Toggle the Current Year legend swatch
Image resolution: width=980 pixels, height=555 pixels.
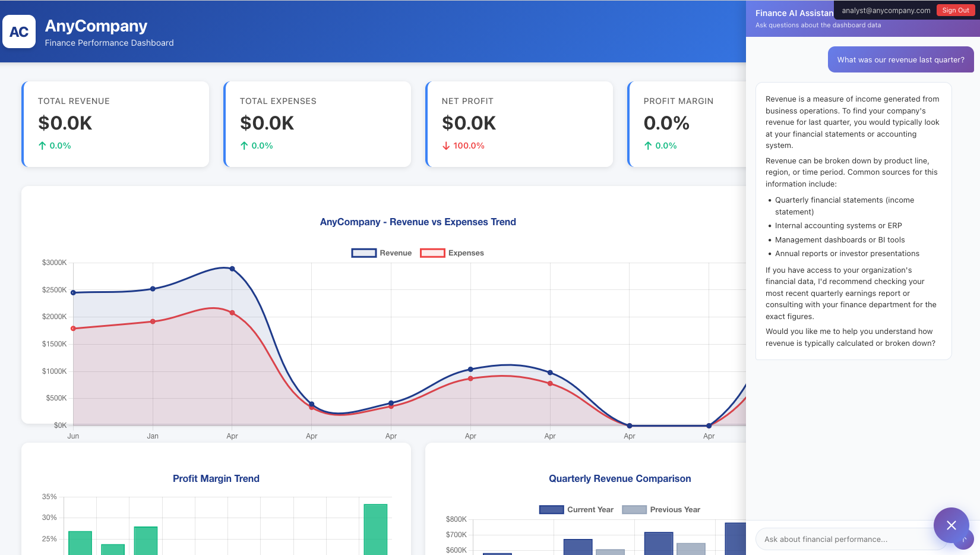pos(551,510)
